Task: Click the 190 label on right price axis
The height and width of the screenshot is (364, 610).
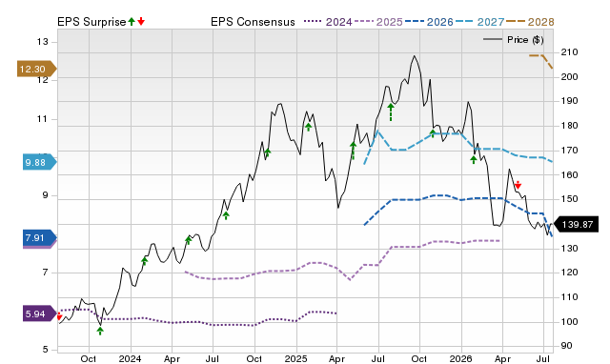Action: [570, 101]
